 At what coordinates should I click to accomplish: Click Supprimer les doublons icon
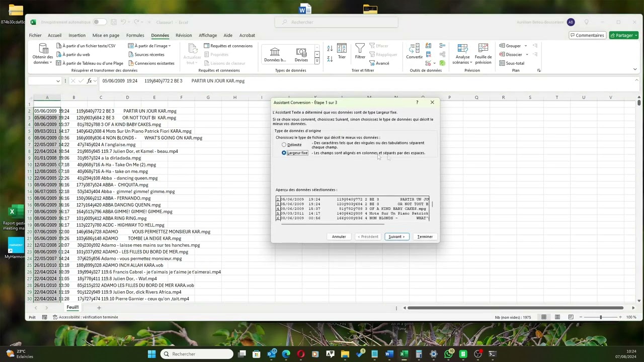click(x=428, y=54)
